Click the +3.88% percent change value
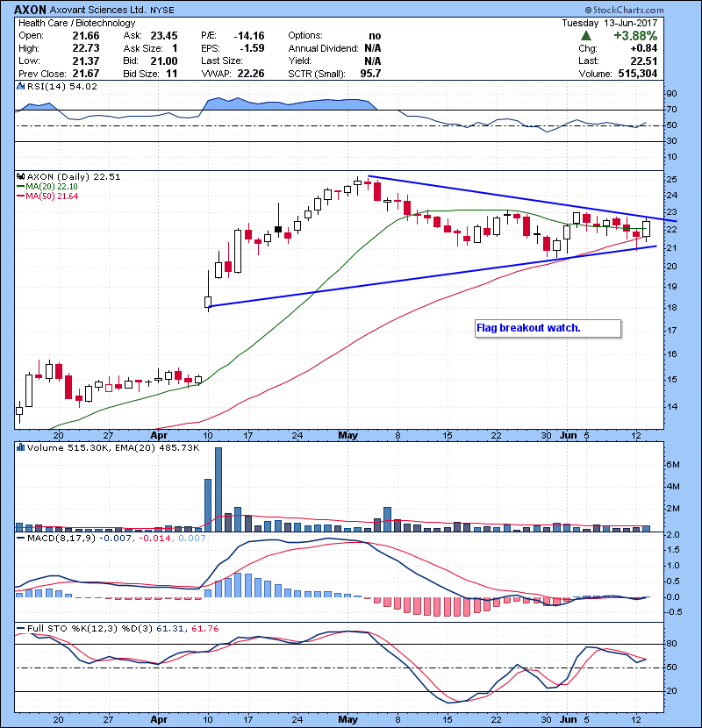Image resolution: width=702 pixels, height=728 pixels. [635, 36]
